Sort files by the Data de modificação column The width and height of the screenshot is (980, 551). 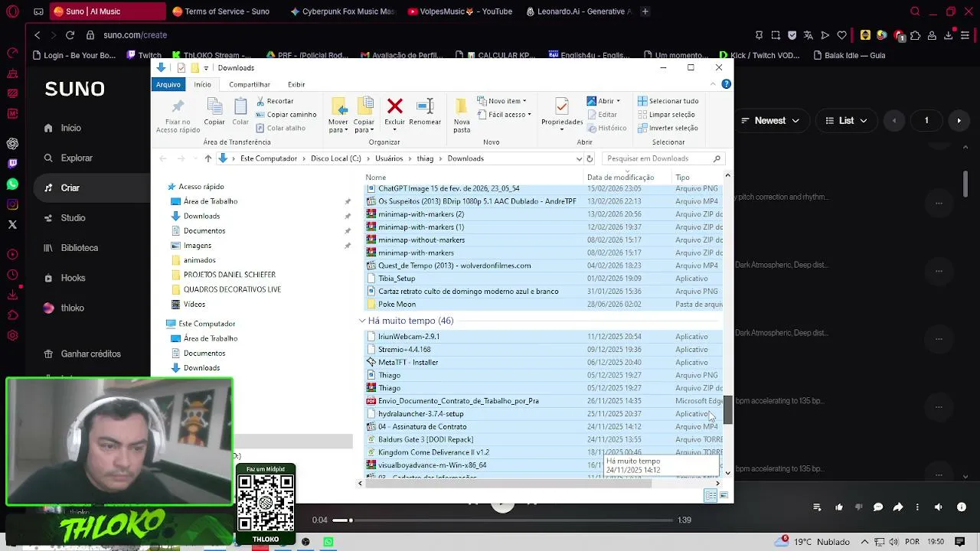point(620,178)
